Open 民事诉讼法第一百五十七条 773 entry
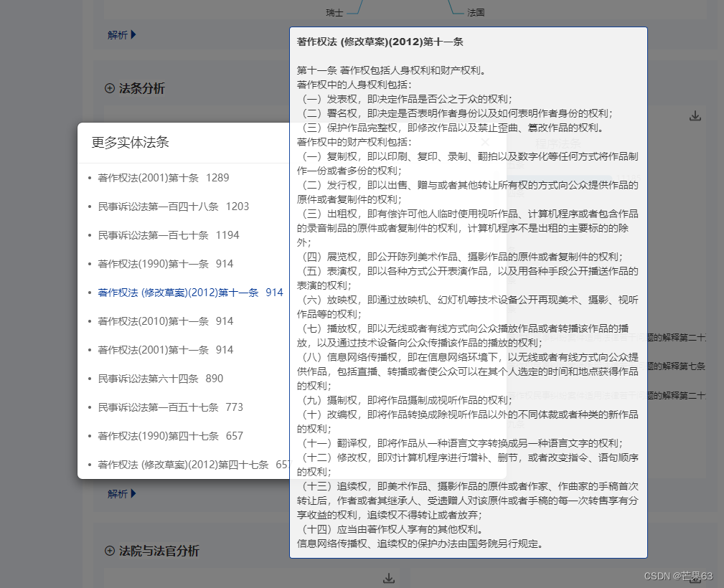 point(170,407)
